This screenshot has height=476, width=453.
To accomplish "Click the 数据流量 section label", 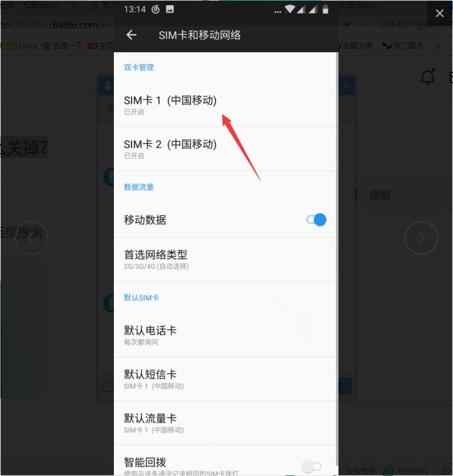I will [138, 187].
